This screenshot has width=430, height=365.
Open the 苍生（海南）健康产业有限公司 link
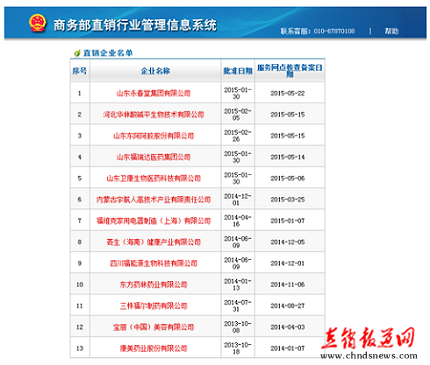click(153, 242)
